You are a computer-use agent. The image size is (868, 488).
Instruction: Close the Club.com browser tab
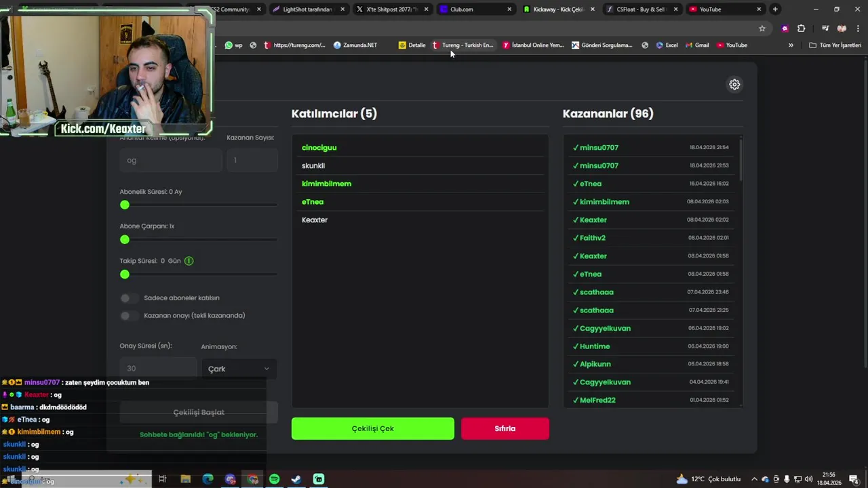click(x=509, y=9)
